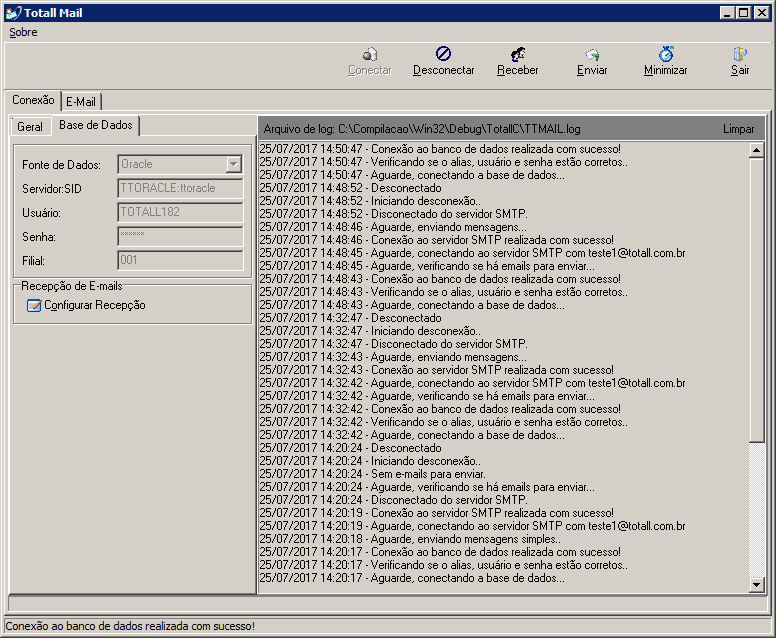776x638 pixels.
Task: Click the Senha password field
Action: [x=180, y=236]
